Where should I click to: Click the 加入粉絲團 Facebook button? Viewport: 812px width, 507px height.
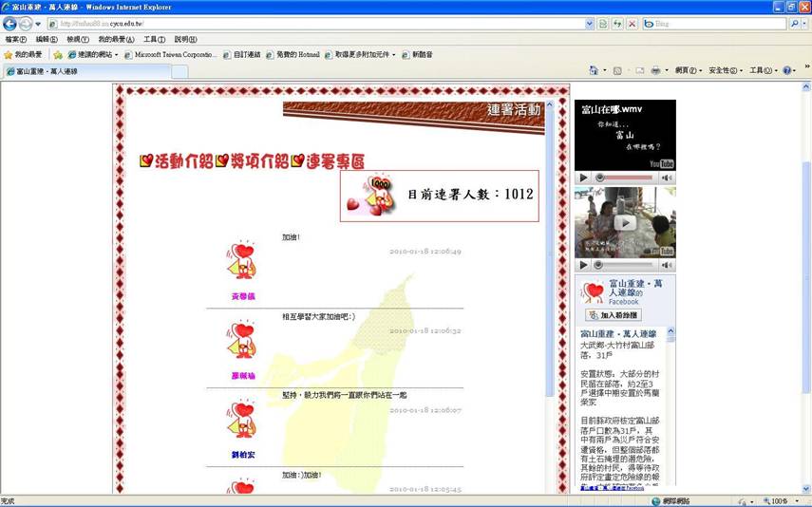[x=614, y=315]
